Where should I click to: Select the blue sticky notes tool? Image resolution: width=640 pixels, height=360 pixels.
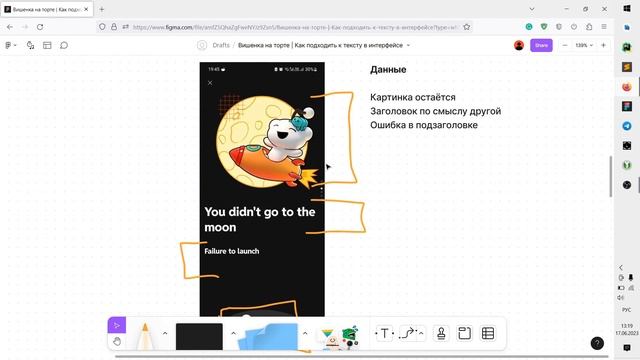268,336
